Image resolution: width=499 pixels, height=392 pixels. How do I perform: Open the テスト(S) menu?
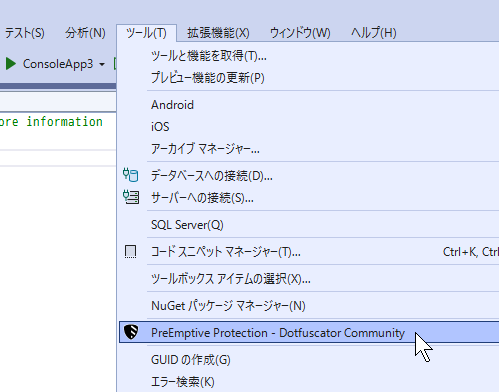(x=25, y=33)
